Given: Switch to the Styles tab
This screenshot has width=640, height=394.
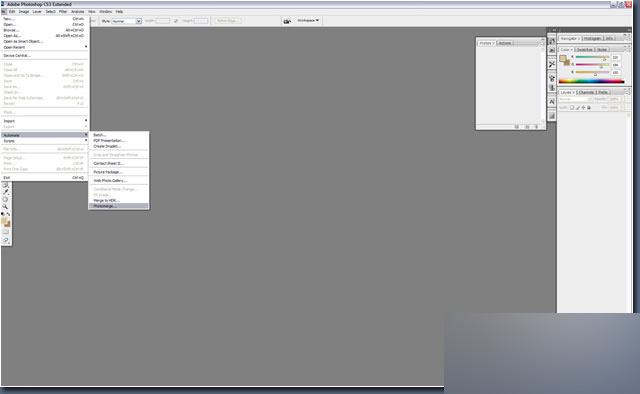Looking at the screenshot, I should coord(602,49).
